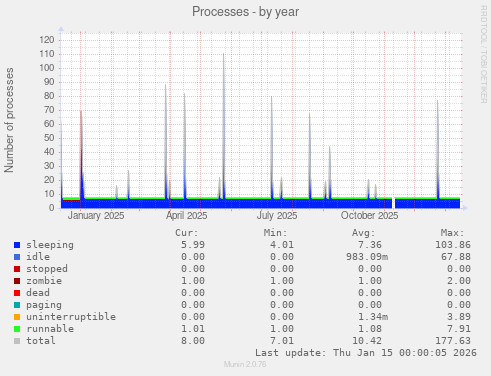Click the total legend color swatch
Screen dimensions: 491x376
[x=17, y=341]
